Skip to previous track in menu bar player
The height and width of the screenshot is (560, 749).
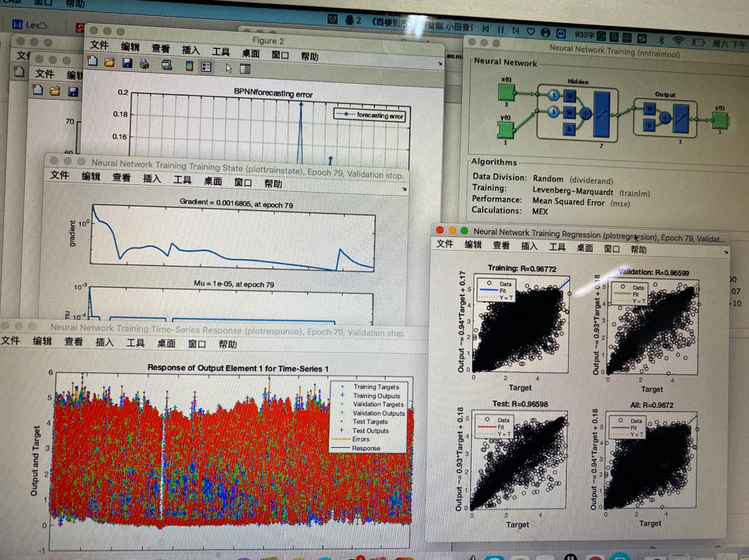tap(485, 28)
